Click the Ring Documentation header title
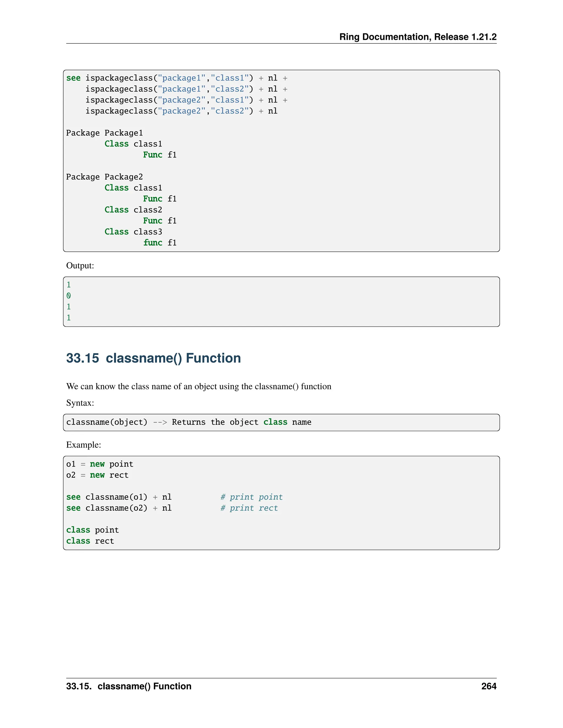The width and height of the screenshot is (563, 728). pyautogui.click(x=418, y=37)
